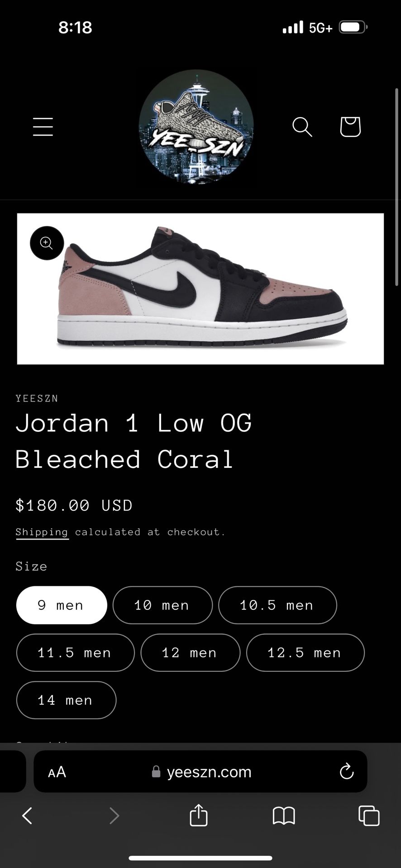Screen dimensions: 401x868
Task: Select size 9 men
Action: (62, 605)
